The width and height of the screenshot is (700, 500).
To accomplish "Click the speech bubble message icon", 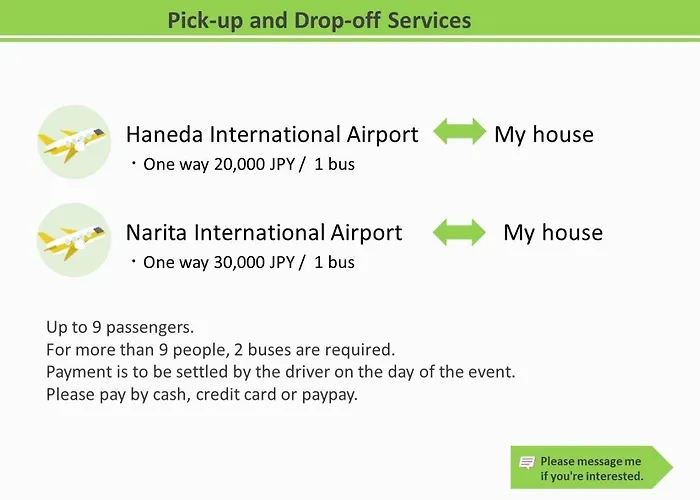I will coord(527,462).
